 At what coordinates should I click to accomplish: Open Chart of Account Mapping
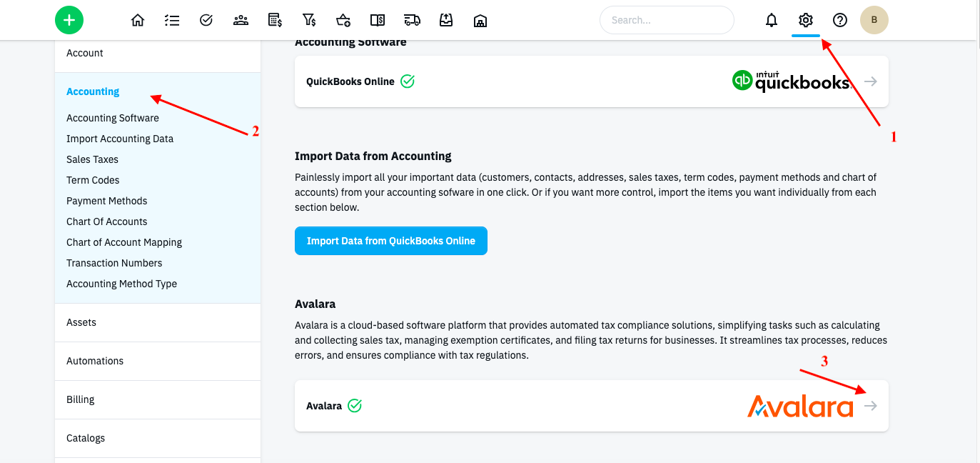click(x=124, y=242)
